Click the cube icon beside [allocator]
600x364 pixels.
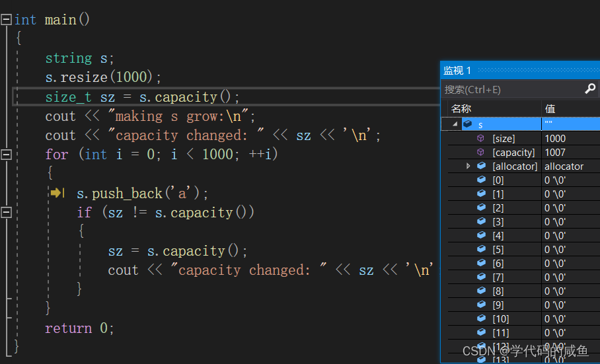(481, 166)
